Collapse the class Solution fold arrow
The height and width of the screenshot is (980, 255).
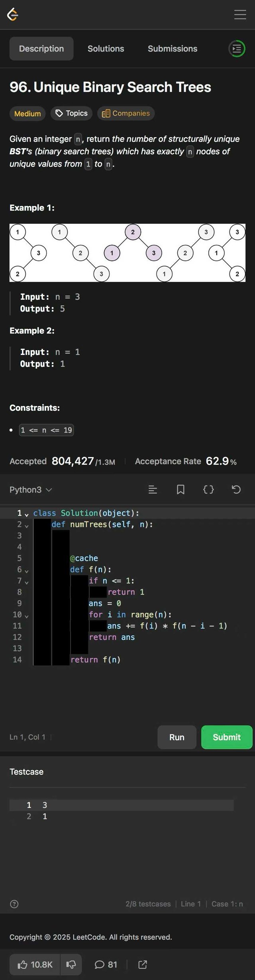(27, 515)
